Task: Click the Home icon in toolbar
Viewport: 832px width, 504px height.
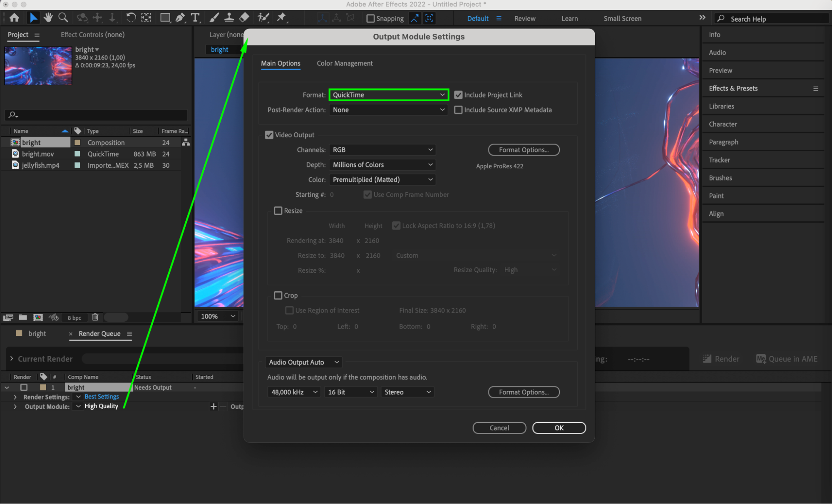Action: [14, 17]
